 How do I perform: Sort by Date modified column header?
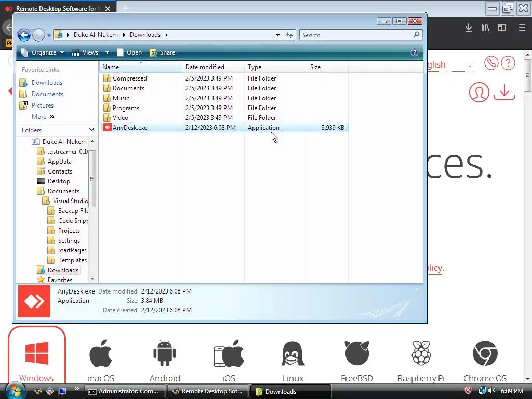click(x=213, y=67)
